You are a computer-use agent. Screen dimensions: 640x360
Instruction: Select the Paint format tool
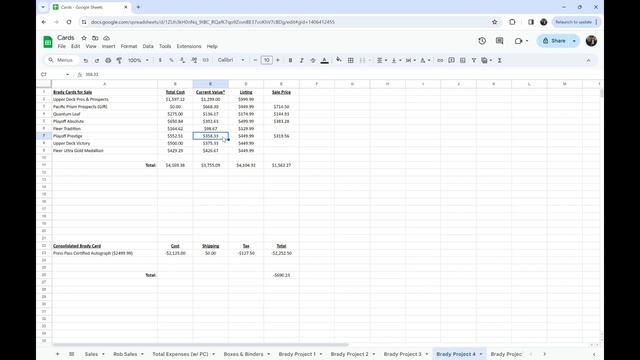tap(119, 60)
